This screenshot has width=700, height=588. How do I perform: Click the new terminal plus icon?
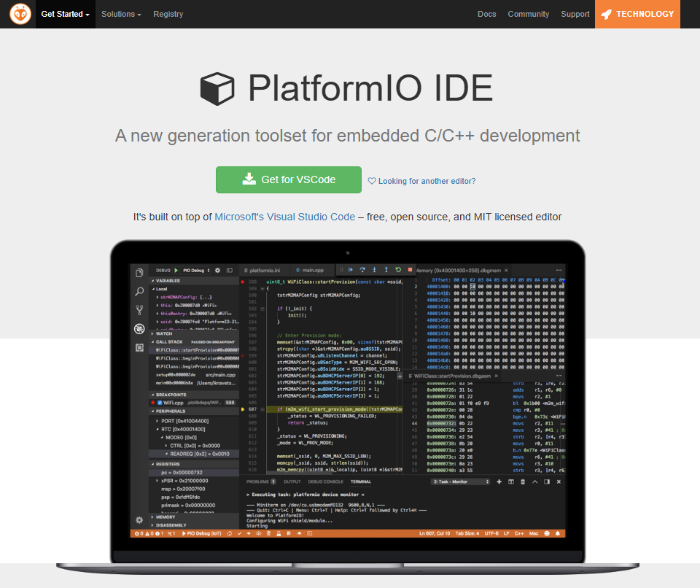(499, 481)
